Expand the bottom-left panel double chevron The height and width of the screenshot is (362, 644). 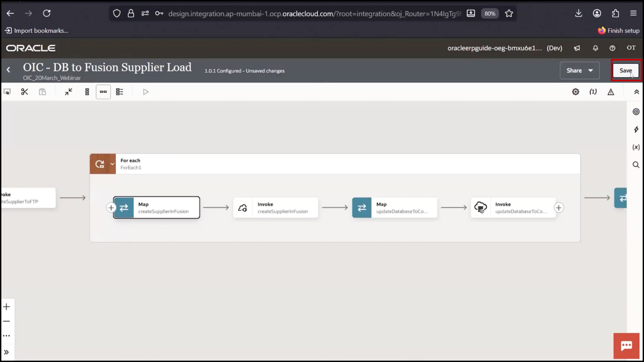tap(6, 352)
